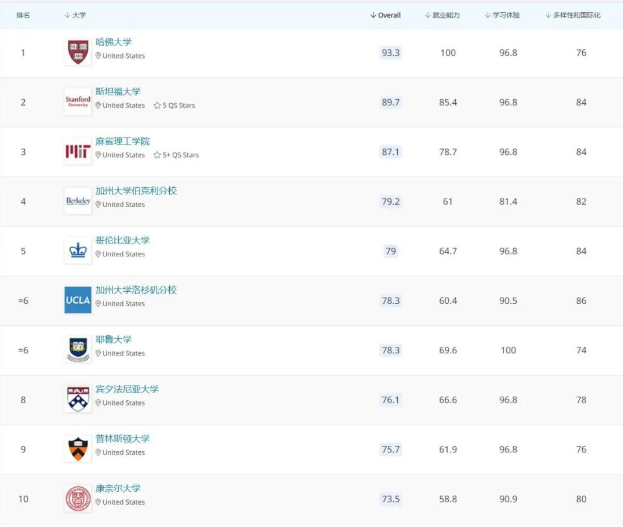
Task: Click the Stanford University logo
Action: [x=78, y=102]
